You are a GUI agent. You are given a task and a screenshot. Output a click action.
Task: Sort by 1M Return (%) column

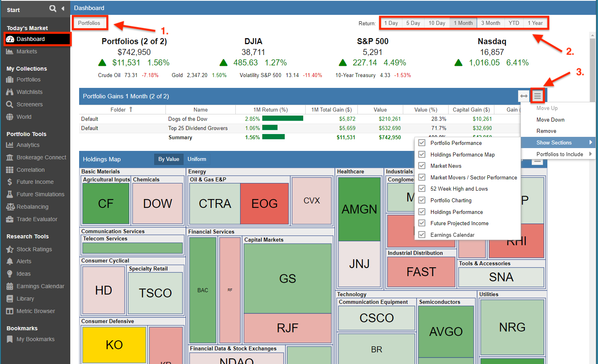270,110
